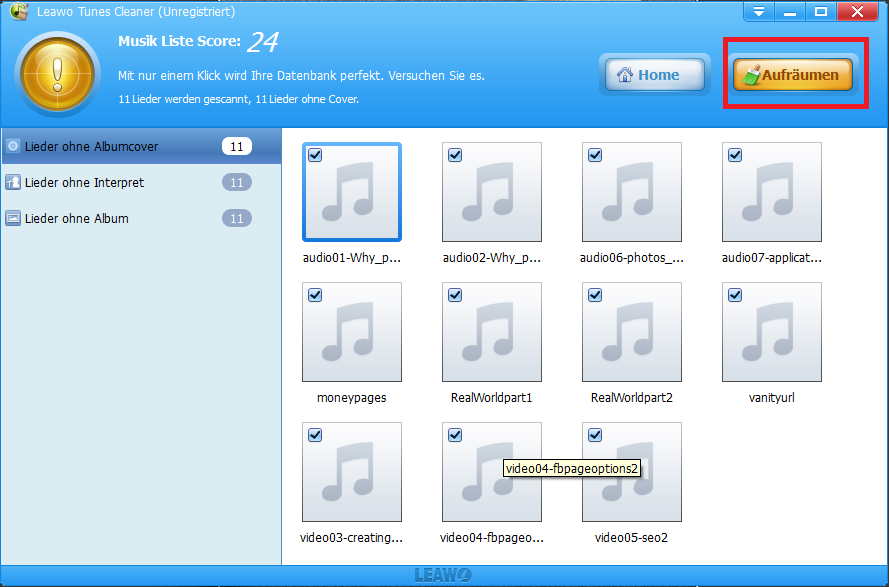
Task: Click the 'vanityurl' file name label
Action: coord(772,398)
